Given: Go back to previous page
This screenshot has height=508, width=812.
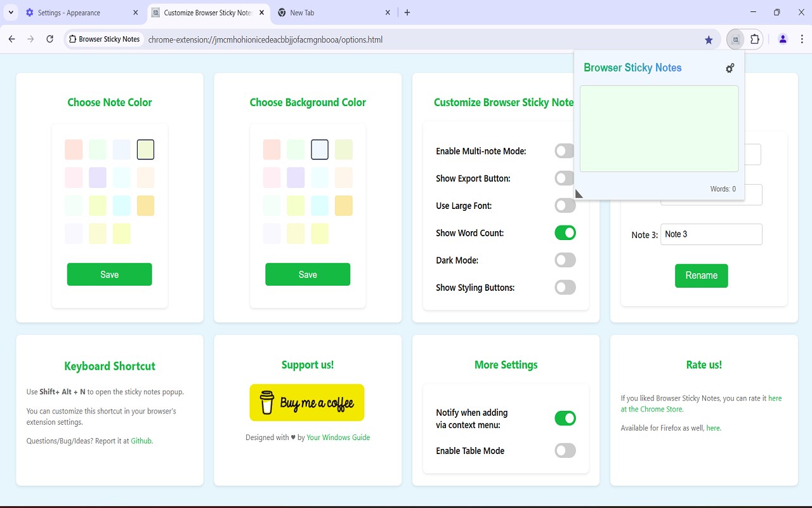Looking at the screenshot, I should (11, 39).
